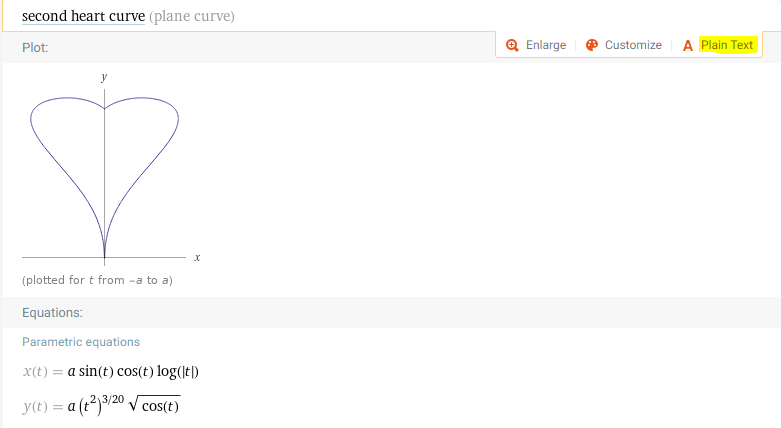Open the 'second heart curve' title link
This screenshot has height=428, width=781.
[83, 17]
